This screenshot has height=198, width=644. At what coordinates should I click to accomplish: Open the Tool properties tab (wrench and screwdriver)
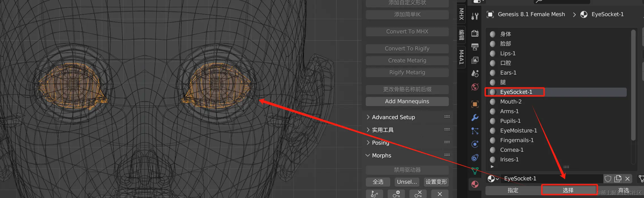[475, 16]
